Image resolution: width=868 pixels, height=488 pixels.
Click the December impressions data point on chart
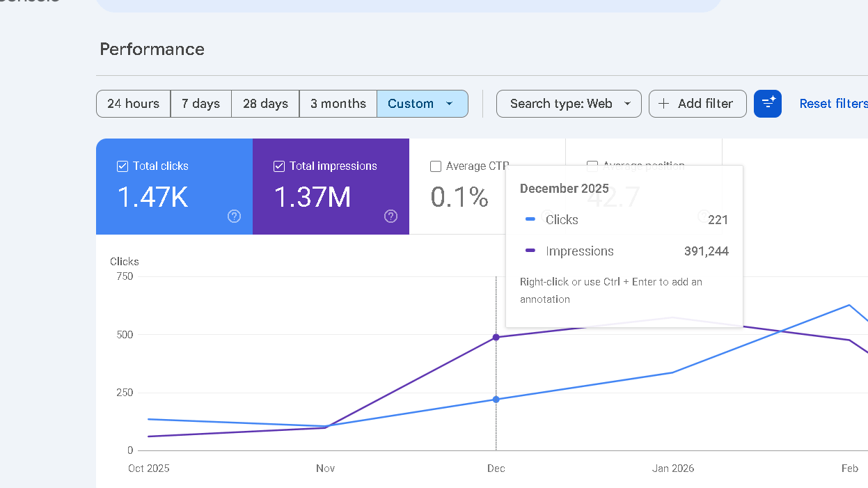496,337
